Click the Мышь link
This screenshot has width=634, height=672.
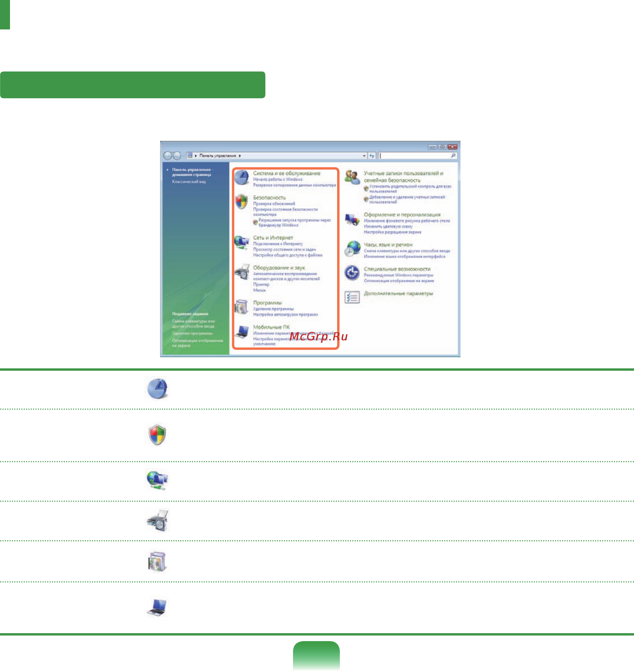coord(259,290)
